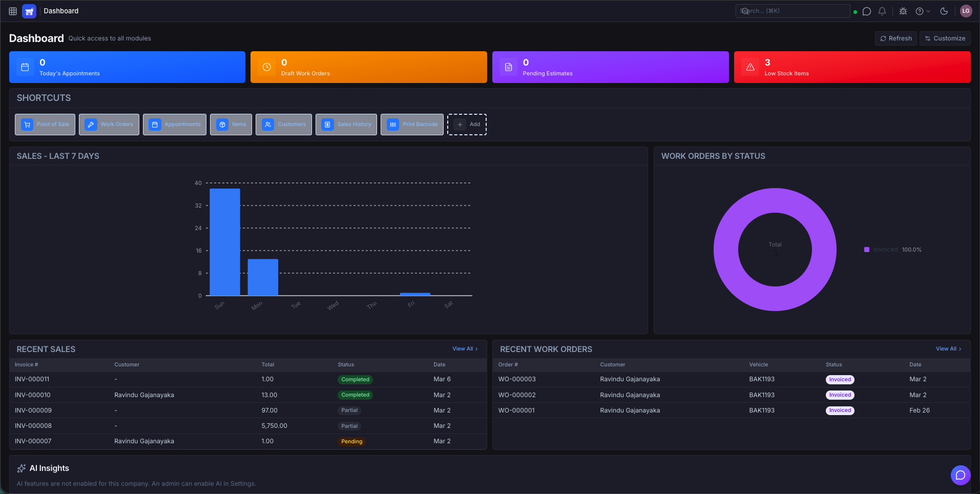Click the Refresh button
Viewport: 980px width, 494px height.
[896, 38]
